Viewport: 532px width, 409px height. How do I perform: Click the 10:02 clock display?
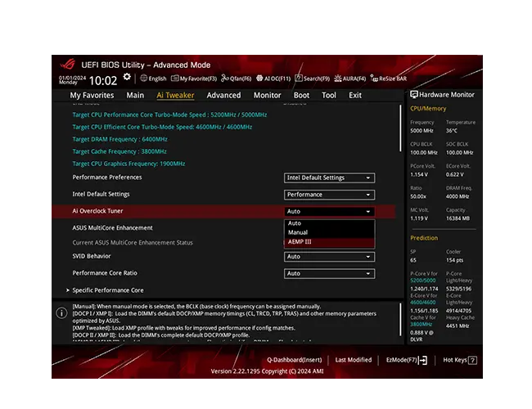[x=103, y=81]
